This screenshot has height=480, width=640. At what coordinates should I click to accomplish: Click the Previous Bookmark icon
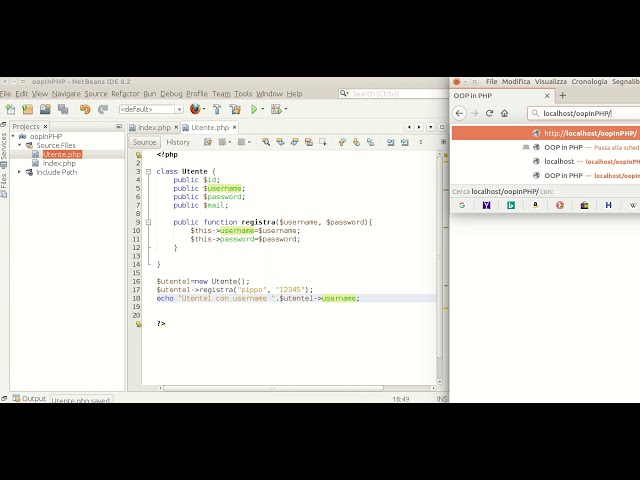(342, 142)
